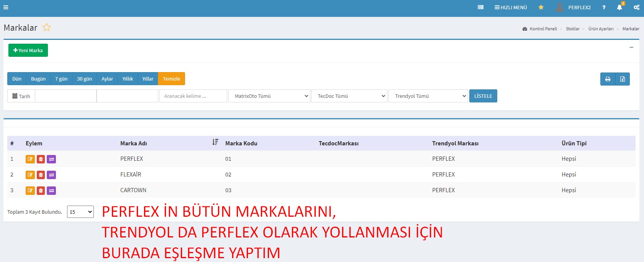Open the hamburger sidebar menu icon
The width and height of the screenshot is (644, 262).
(6, 7)
